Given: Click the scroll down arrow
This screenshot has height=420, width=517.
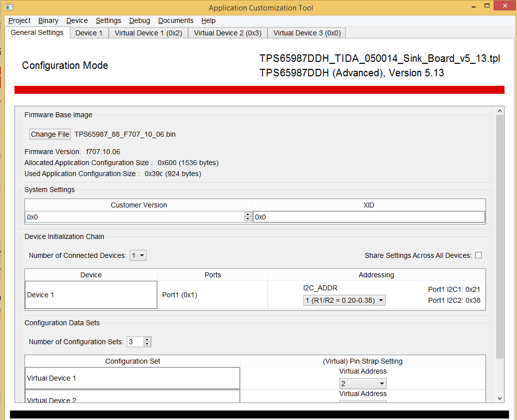Looking at the screenshot, I should pos(500,398).
